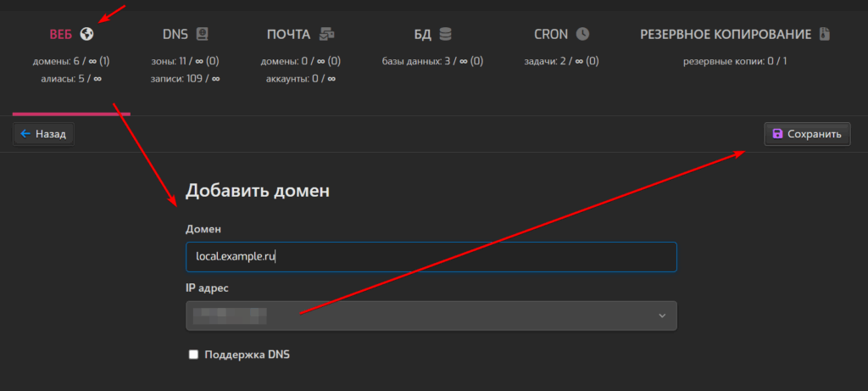Click the DNS book icon
The image size is (868, 391).
click(x=201, y=35)
